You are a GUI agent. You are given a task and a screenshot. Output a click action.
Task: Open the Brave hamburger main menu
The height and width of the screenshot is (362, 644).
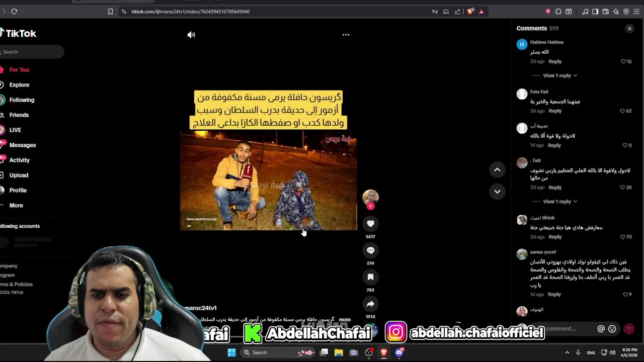(636, 12)
